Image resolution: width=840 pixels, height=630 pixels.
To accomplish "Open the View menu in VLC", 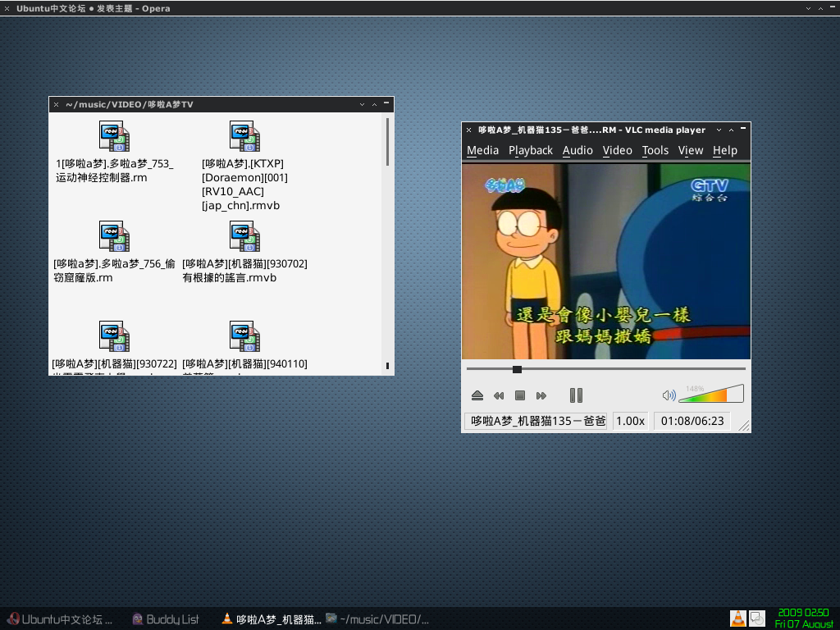I will pyautogui.click(x=691, y=151).
